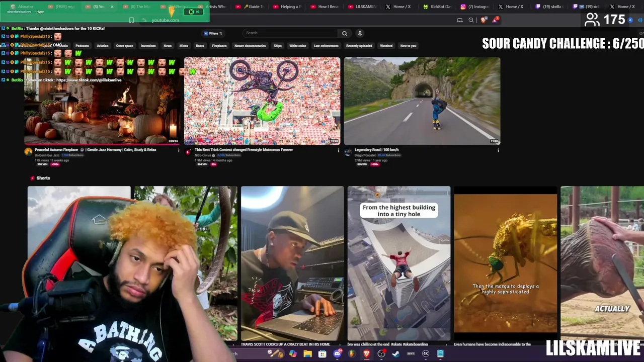Select the New to you chip

coord(408,46)
